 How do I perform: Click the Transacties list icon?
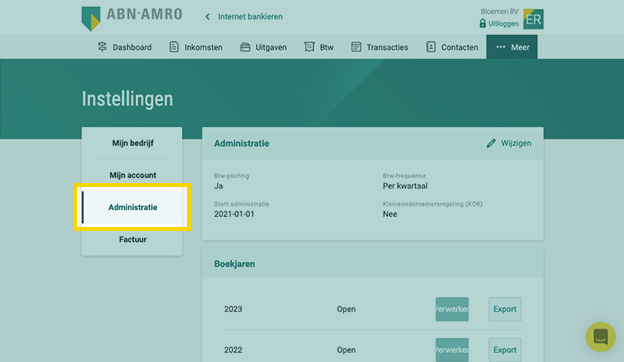356,47
